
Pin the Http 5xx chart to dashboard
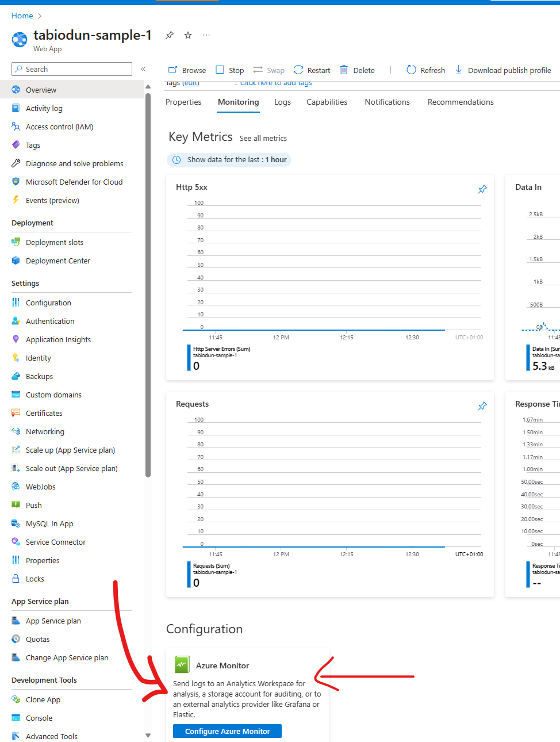click(482, 189)
